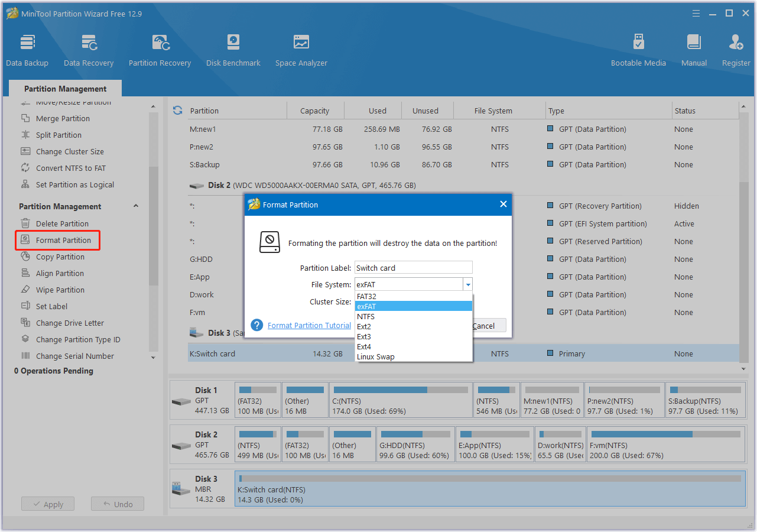
Task: Open the Data Backup tool
Action: 27,48
